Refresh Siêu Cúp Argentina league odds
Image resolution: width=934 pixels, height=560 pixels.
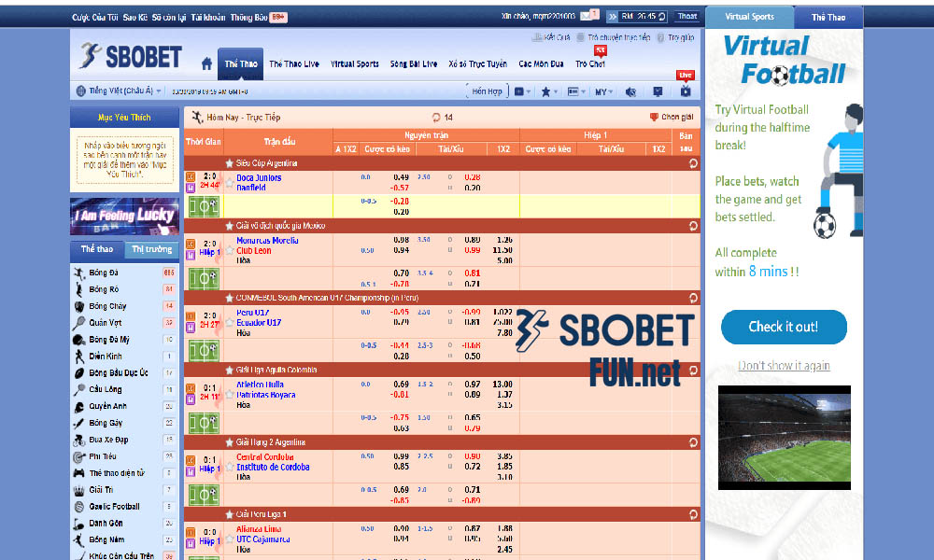point(693,163)
